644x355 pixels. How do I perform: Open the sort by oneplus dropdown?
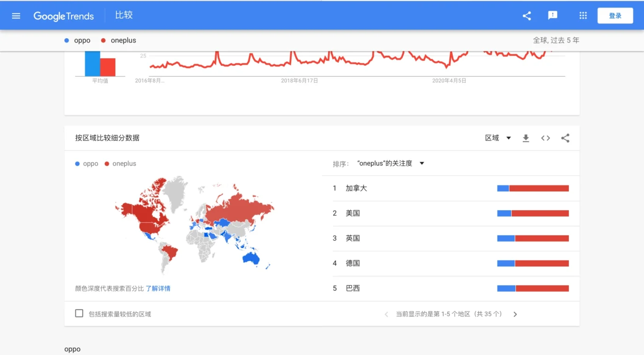[x=390, y=163]
